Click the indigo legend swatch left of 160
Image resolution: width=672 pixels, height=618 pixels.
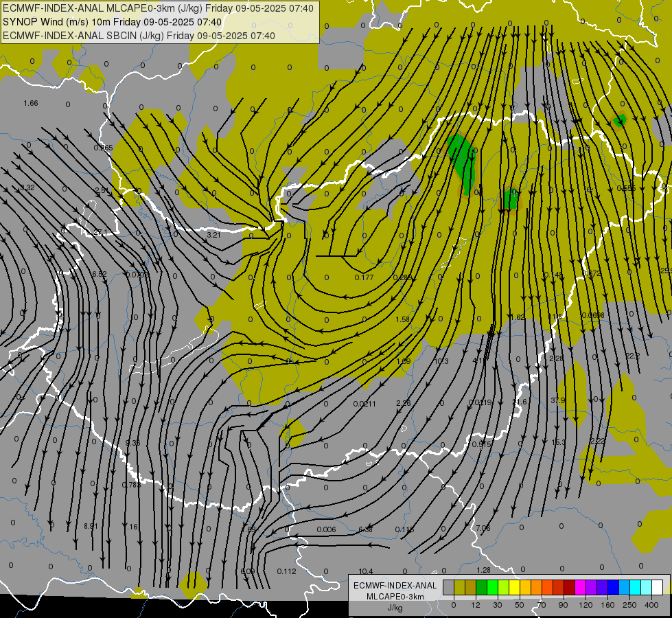click(x=603, y=587)
